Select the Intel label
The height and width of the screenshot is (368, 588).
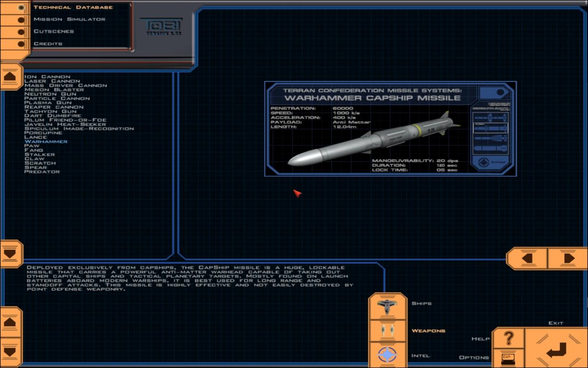point(421,356)
